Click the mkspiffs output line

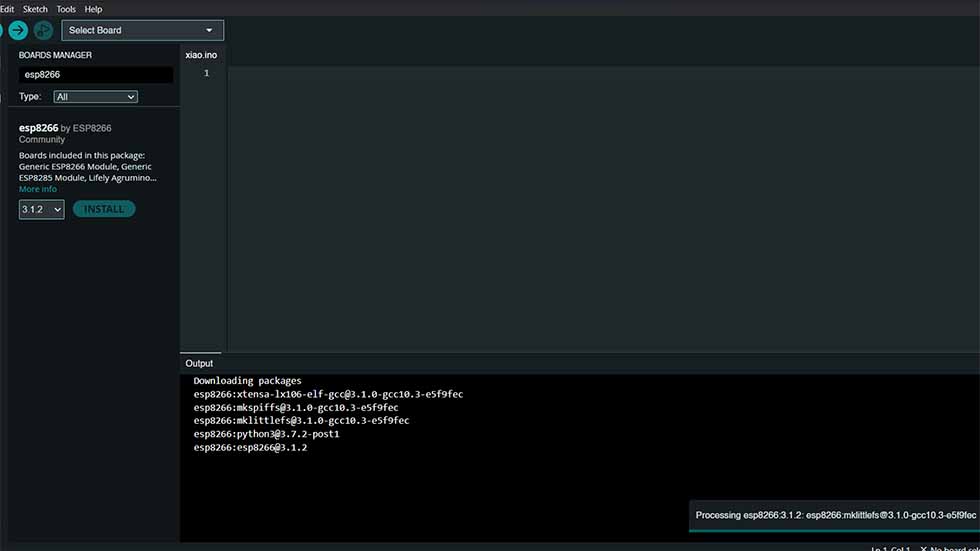(x=296, y=407)
